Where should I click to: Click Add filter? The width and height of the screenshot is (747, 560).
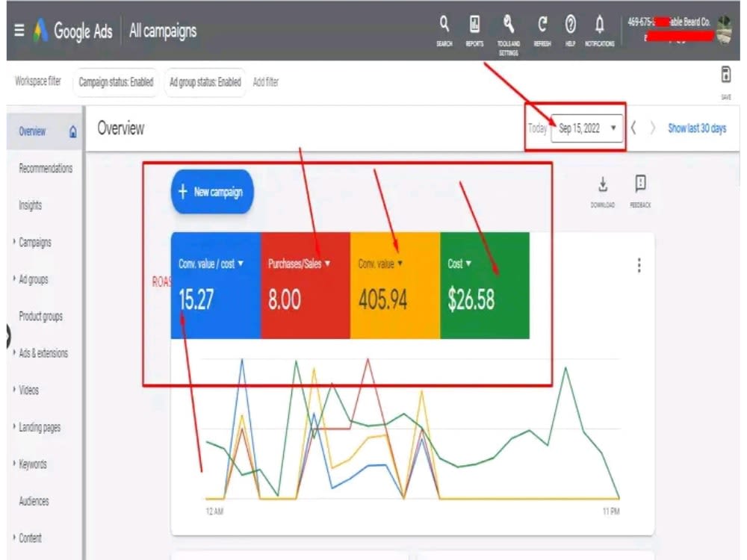[x=265, y=82]
